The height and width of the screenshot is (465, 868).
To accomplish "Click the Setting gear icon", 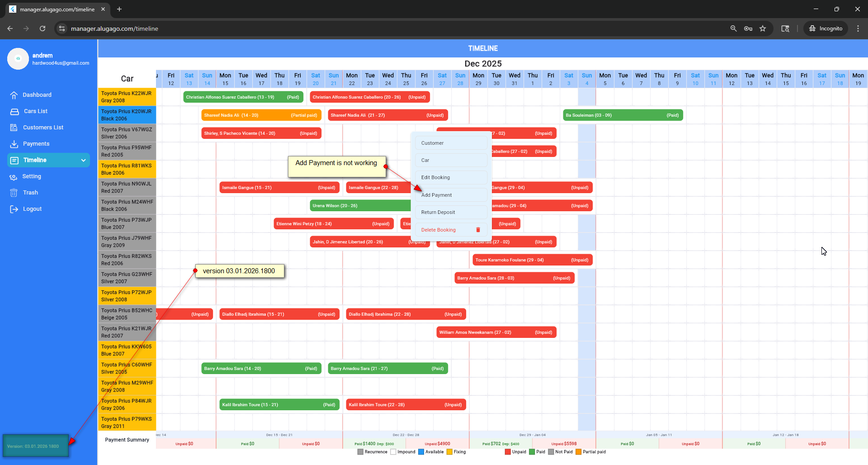I will click(14, 177).
